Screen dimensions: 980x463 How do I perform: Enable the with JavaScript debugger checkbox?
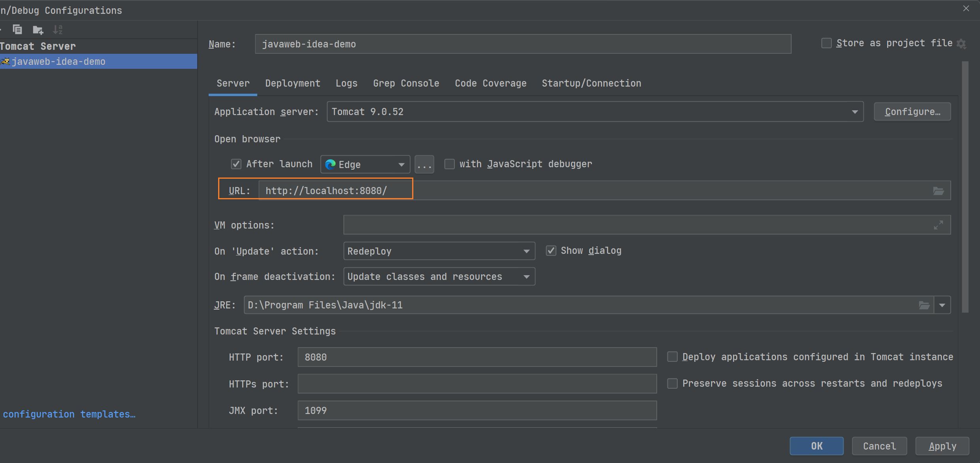(448, 164)
